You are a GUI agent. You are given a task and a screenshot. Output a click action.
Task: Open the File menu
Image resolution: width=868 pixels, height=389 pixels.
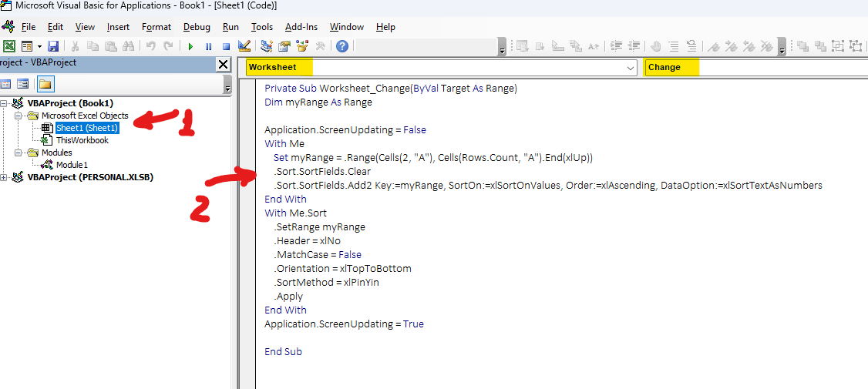coord(29,26)
